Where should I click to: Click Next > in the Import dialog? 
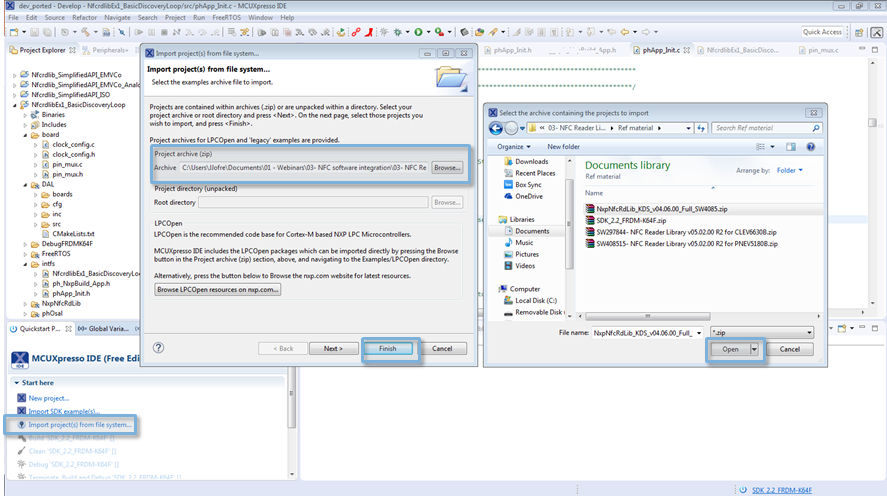pyautogui.click(x=333, y=348)
